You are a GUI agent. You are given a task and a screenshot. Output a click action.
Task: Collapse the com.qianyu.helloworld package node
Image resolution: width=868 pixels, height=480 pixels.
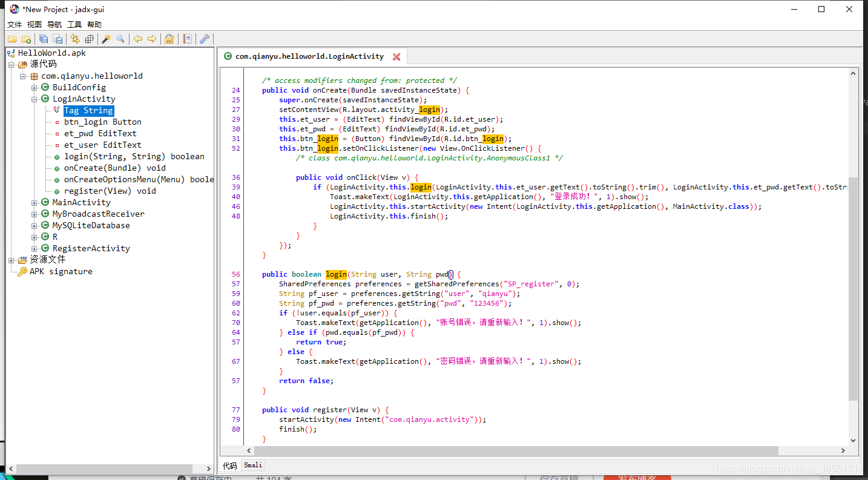[23, 76]
